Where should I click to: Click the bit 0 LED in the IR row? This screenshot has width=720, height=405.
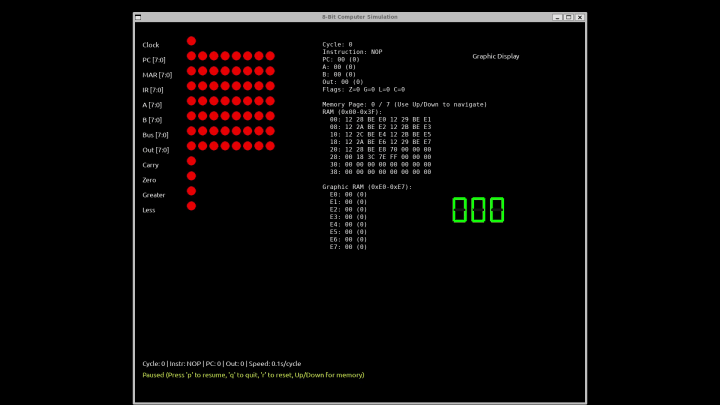tap(270, 86)
